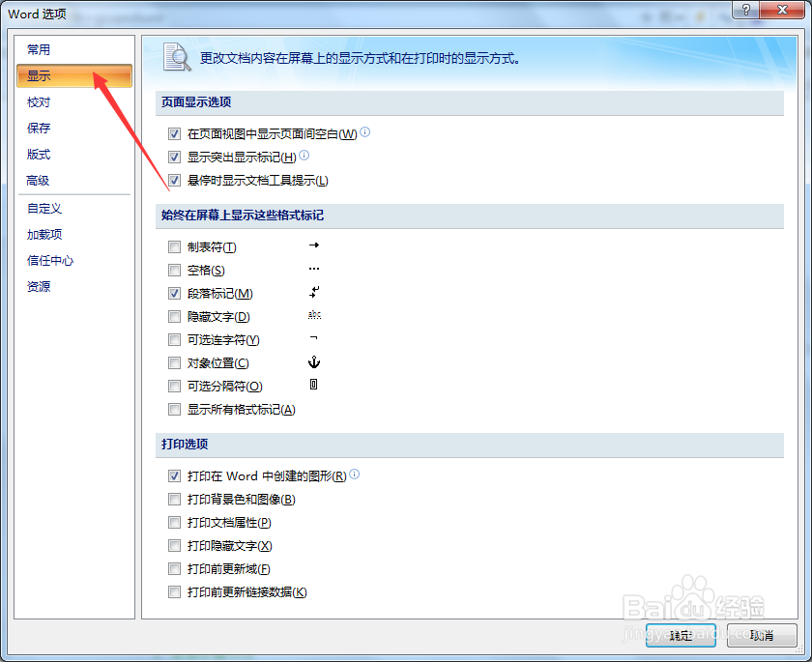The image size is (812, 662).
Task: Click info icon beside 打印在 Word 中创建的图形
Action: 354,474
